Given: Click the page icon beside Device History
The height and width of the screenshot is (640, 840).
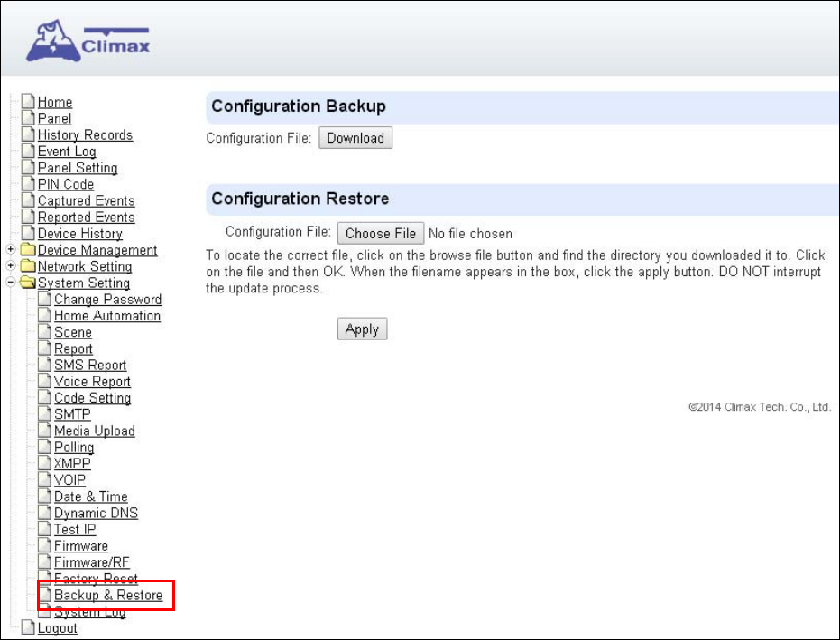Looking at the screenshot, I should point(28,233).
